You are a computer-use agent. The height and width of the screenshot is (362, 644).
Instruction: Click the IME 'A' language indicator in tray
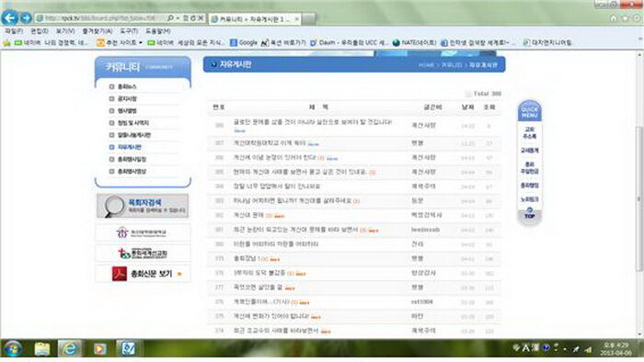526,348
